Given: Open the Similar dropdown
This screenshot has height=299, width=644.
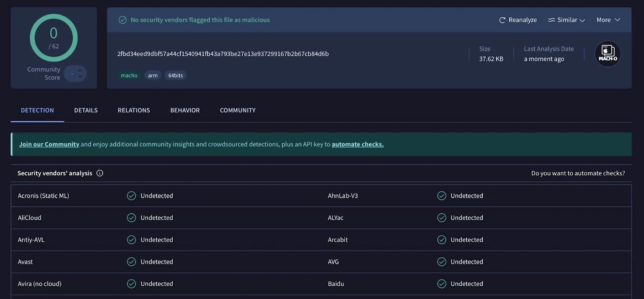Looking at the screenshot, I should [566, 20].
